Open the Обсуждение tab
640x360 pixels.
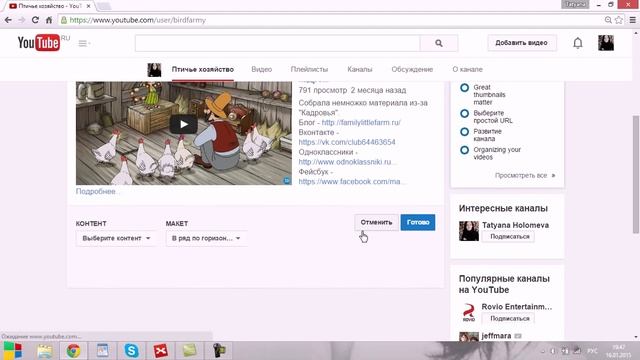(412, 69)
